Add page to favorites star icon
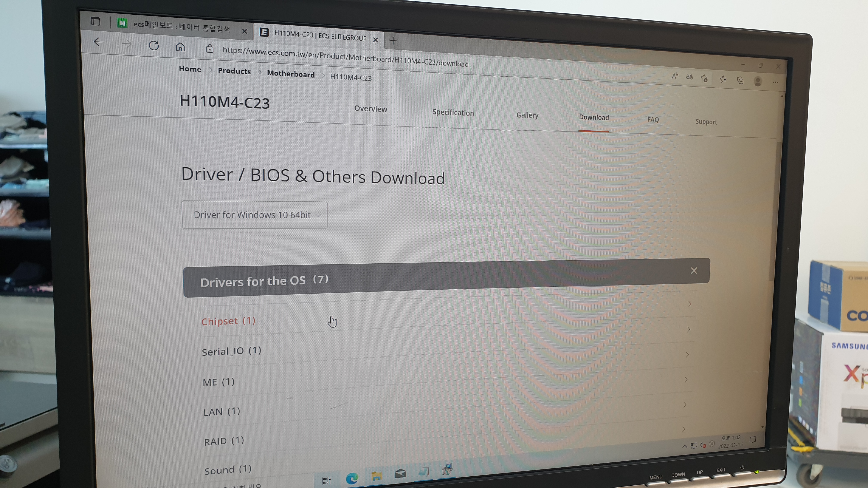Image resolution: width=868 pixels, height=488 pixels. pos(704,79)
